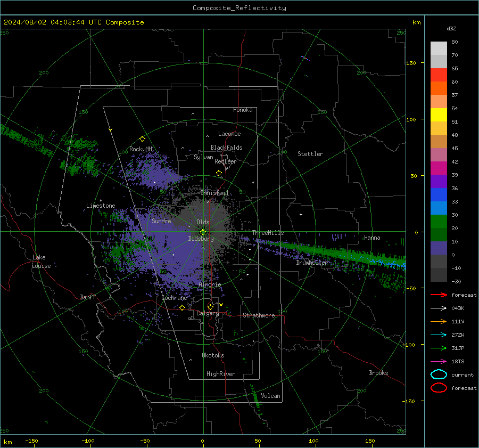This screenshot has height=448, width=479.
Task: Click the purple 10 dBZ color swatch
Action: pyautogui.click(x=439, y=248)
